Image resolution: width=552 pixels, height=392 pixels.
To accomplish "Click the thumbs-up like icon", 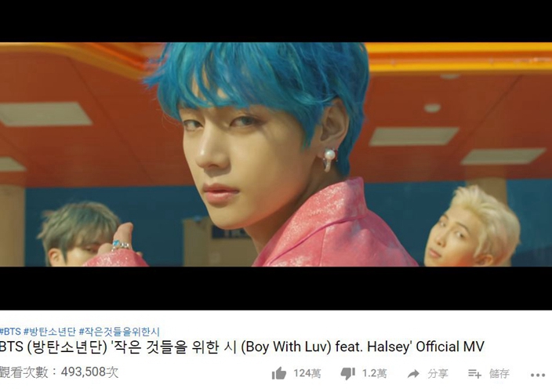I will tap(279, 373).
